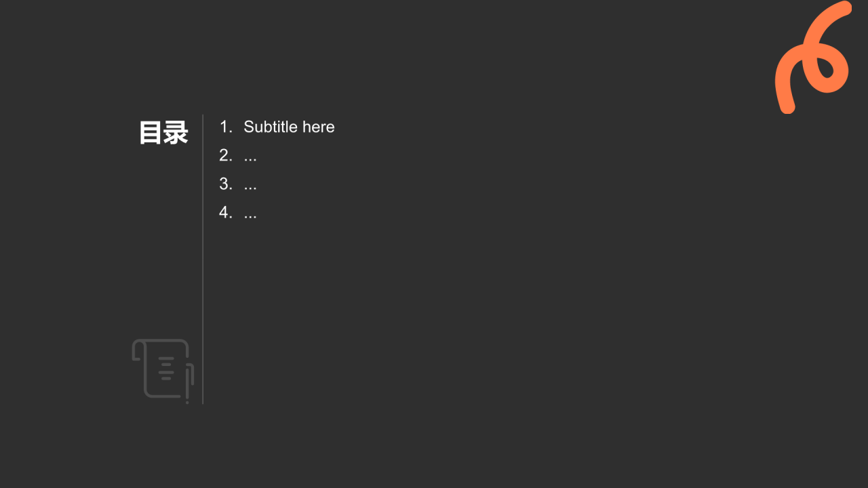868x488 pixels.
Task: Click the 目 character in the title
Action: pyautogui.click(x=151, y=133)
